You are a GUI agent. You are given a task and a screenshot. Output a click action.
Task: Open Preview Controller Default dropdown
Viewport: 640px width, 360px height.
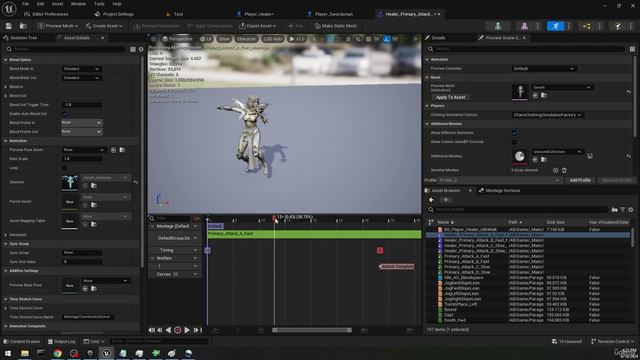[x=544, y=69]
